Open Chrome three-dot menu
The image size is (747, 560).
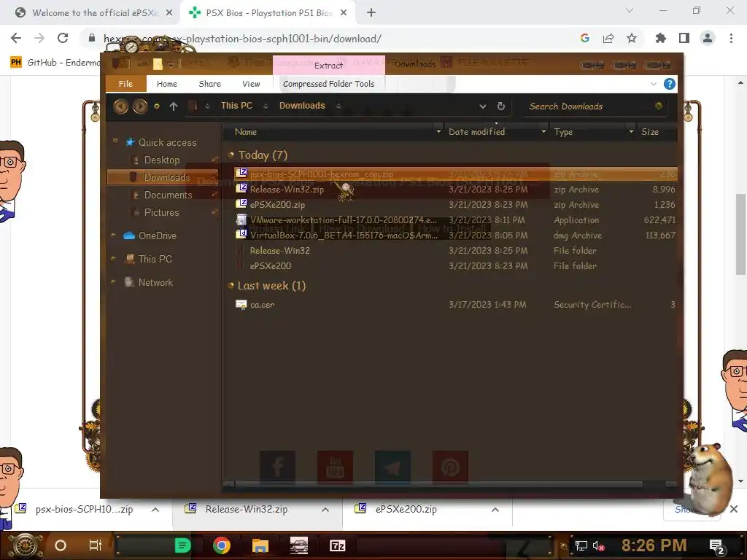(x=731, y=38)
